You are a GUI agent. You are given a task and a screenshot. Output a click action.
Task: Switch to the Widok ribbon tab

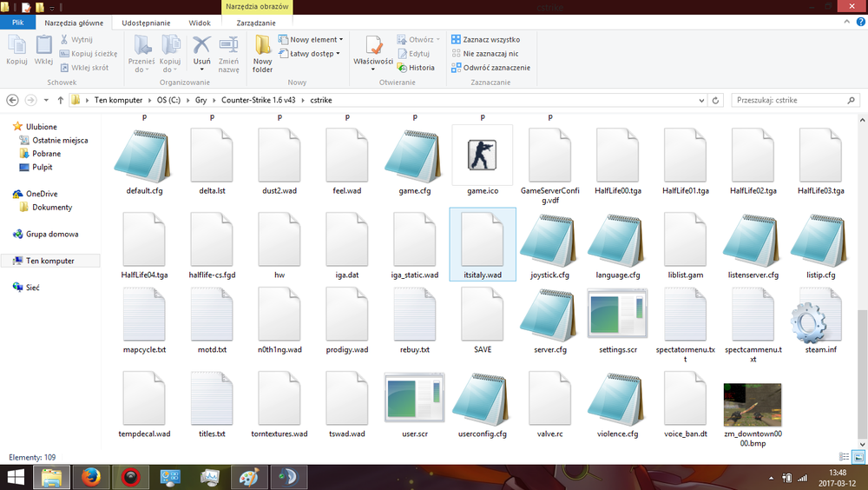[x=200, y=22]
